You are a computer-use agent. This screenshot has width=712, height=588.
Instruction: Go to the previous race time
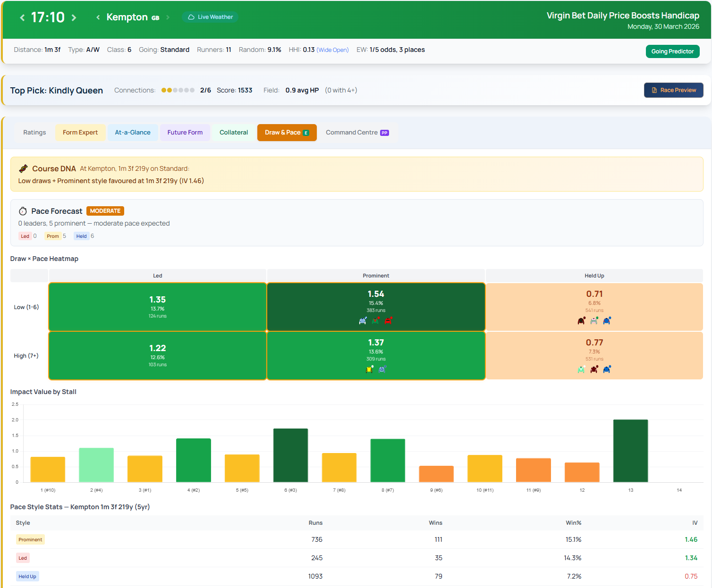coord(22,17)
